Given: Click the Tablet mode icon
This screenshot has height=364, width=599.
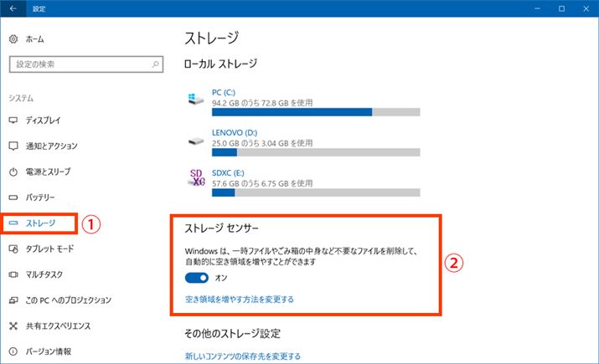Looking at the screenshot, I should pos(13,249).
